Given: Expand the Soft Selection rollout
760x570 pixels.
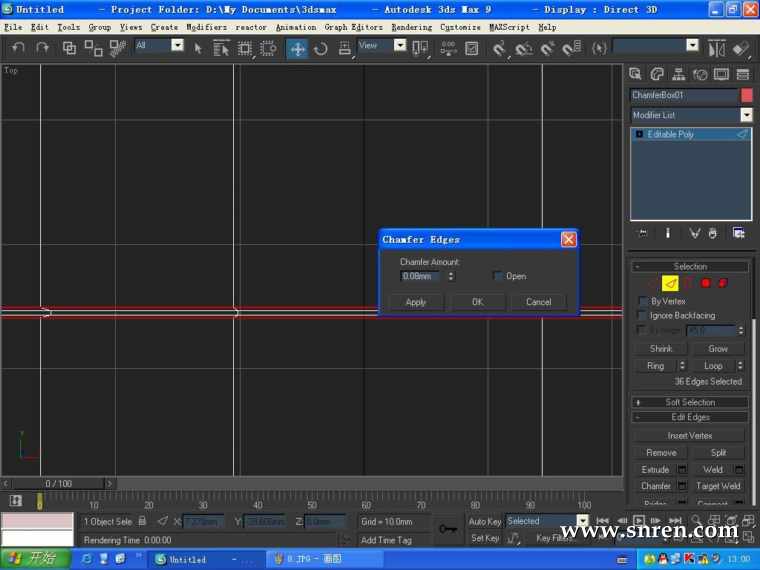Looking at the screenshot, I should [x=690, y=402].
